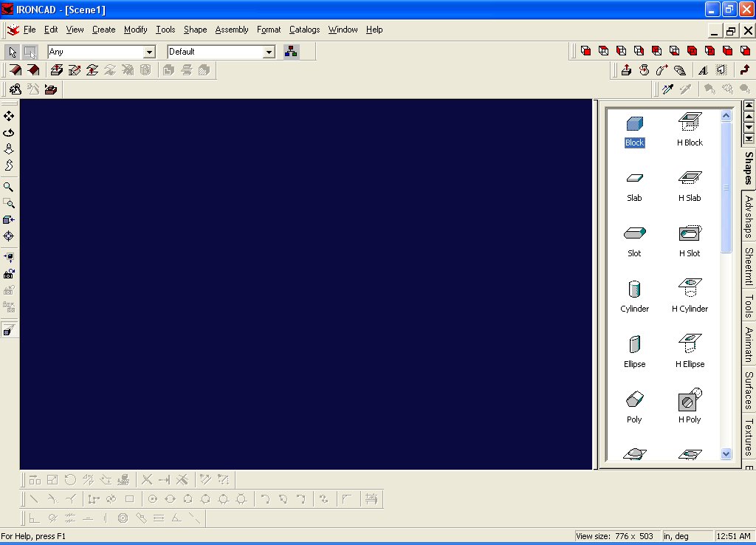Select the Zoom Window tool

(x=9, y=204)
